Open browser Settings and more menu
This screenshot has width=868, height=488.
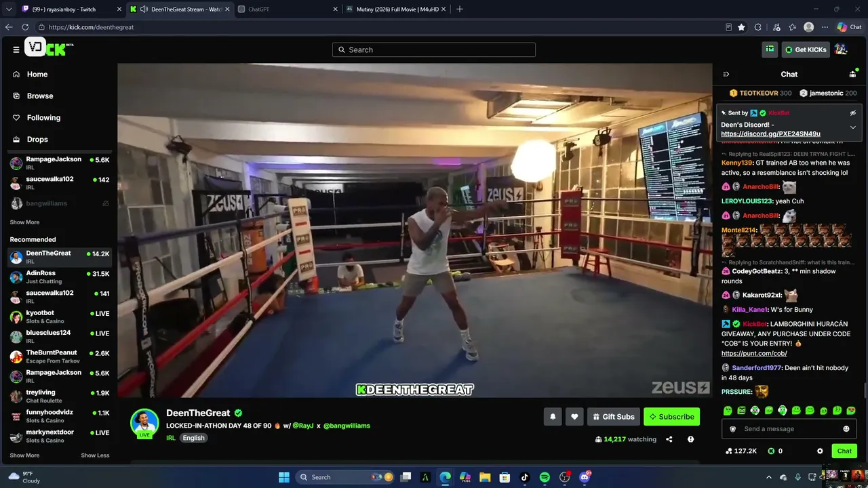click(x=825, y=27)
